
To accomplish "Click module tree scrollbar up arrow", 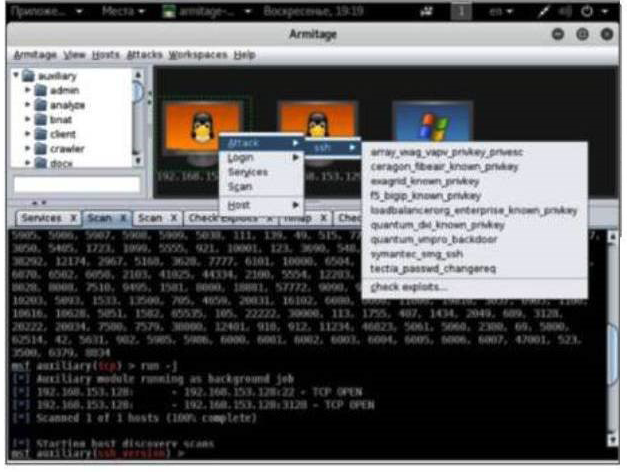I will [138, 74].
